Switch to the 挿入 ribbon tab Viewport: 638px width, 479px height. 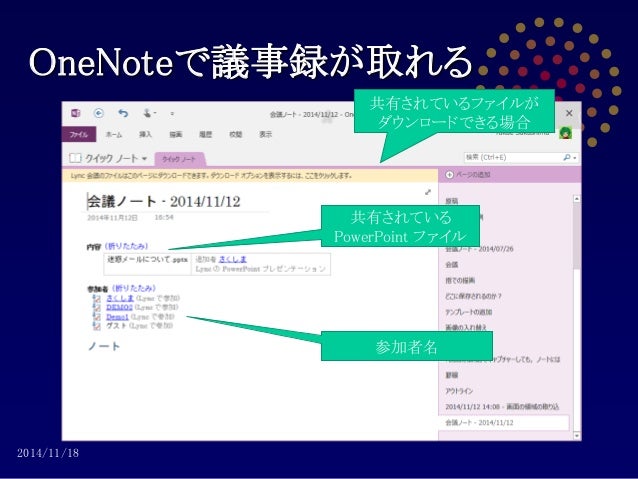[145, 134]
